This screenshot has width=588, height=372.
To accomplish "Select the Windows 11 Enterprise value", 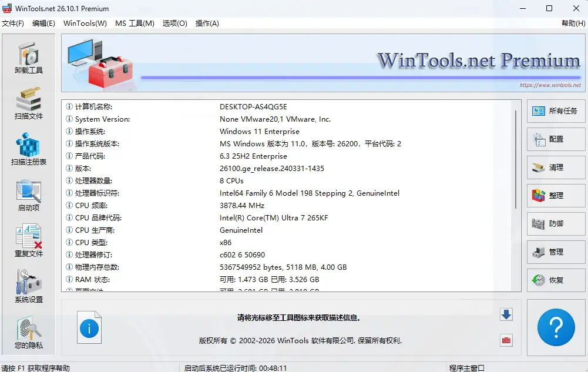I will click(260, 131).
